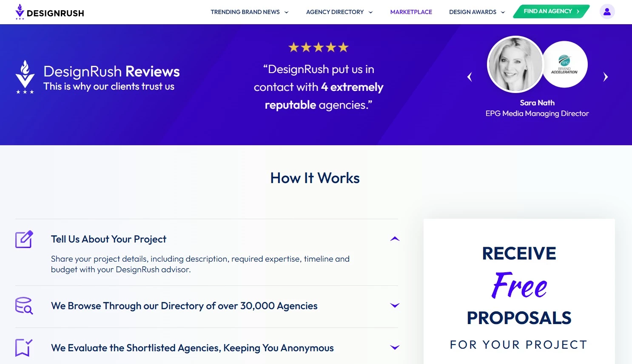
Task: Open Trending Brand News dropdown menu
Action: click(x=250, y=12)
